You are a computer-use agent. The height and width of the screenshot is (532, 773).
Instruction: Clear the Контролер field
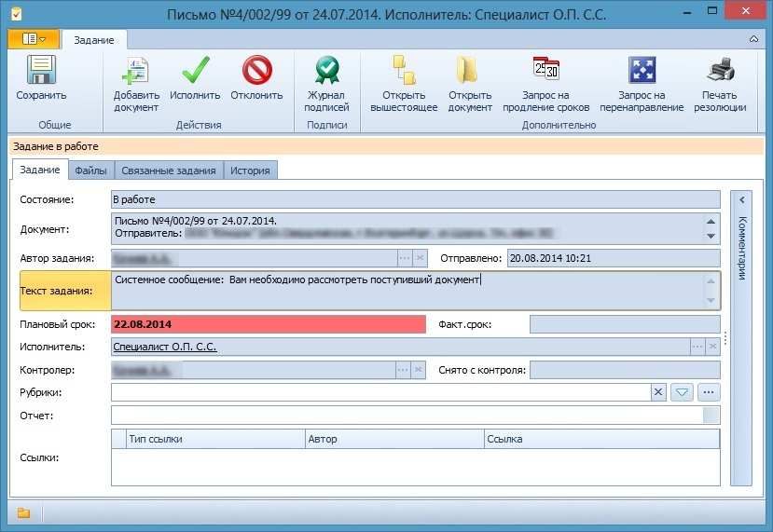pyautogui.click(x=418, y=370)
